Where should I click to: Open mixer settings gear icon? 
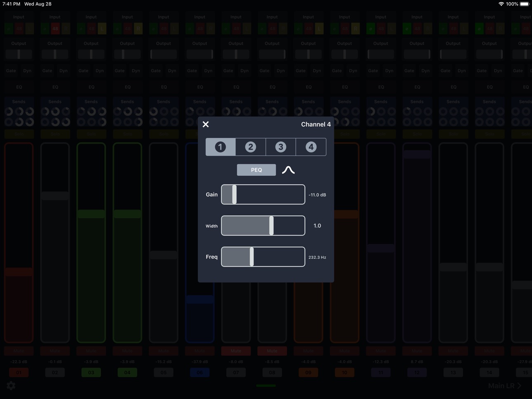coord(11,385)
